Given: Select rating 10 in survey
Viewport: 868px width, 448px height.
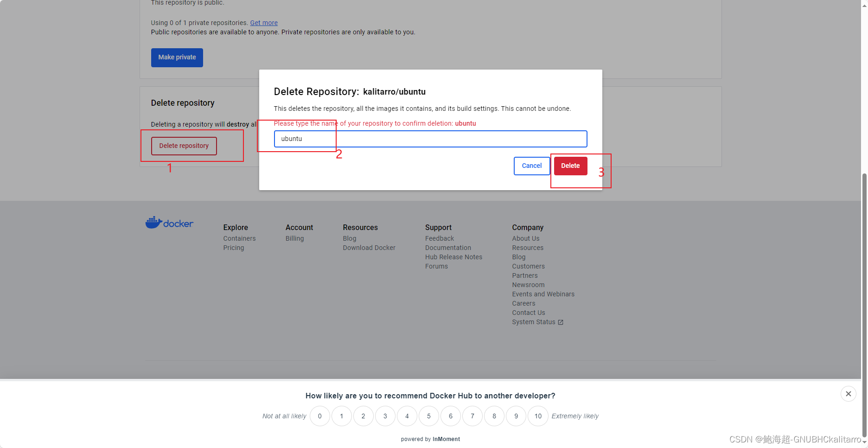Looking at the screenshot, I should (x=538, y=416).
